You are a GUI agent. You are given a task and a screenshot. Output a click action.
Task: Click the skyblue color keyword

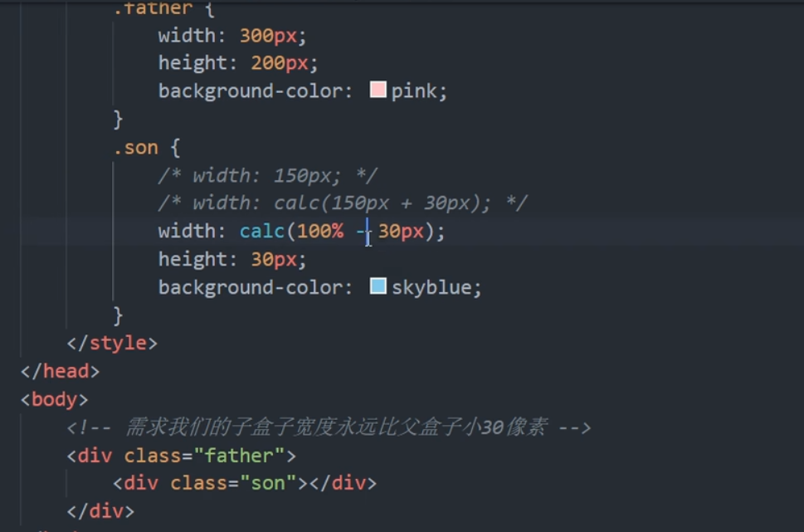coord(431,287)
